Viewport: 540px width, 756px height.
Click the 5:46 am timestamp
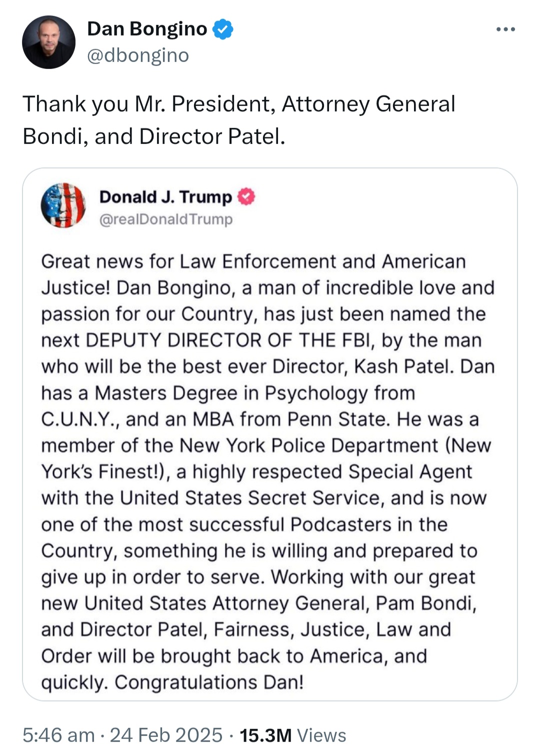pos(58,735)
